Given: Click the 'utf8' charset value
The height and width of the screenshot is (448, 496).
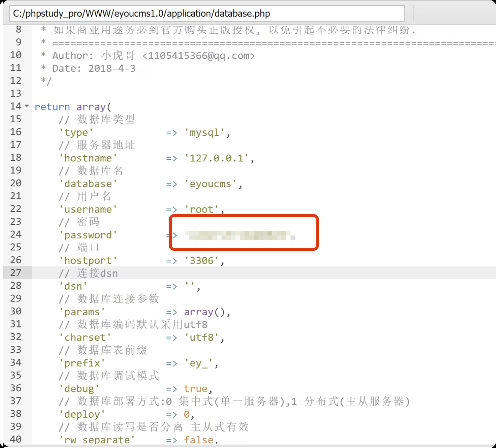Looking at the screenshot, I should [x=202, y=338].
